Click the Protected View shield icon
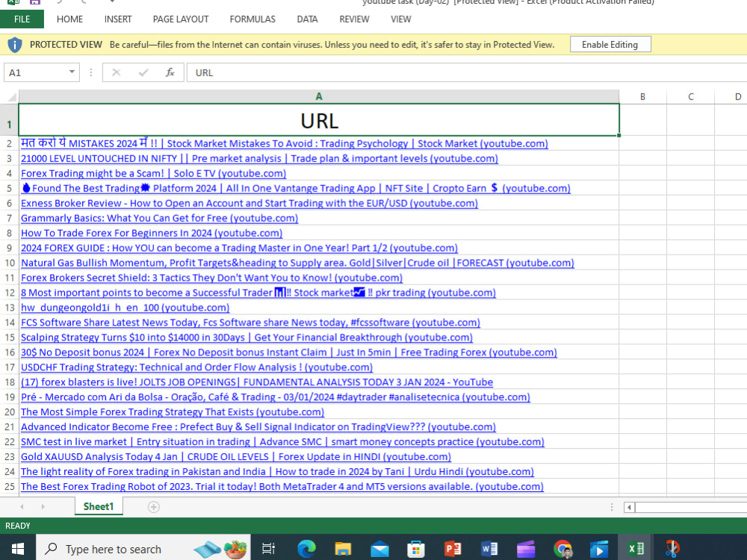Image resolution: width=747 pixels, height=560 pixels. [x=13, y=44]
